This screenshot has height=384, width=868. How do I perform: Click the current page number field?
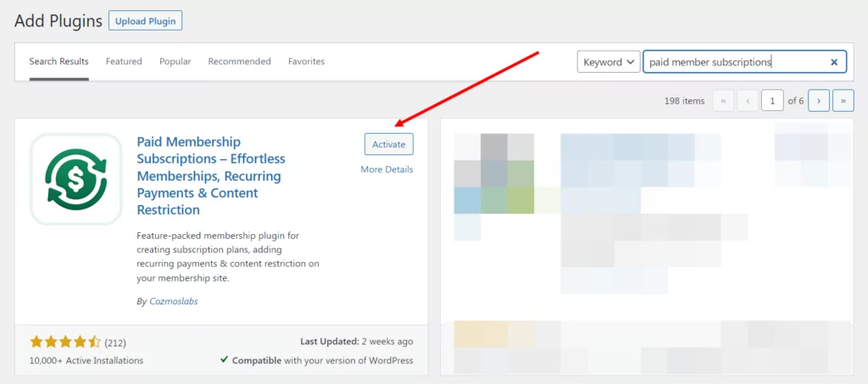(772, 101)
